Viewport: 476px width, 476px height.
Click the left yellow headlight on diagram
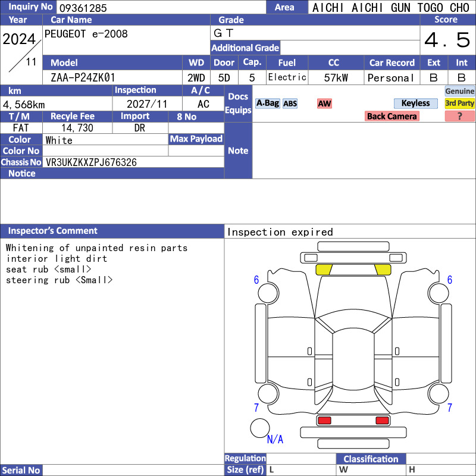pyautogui.click(x=324, y=270)
